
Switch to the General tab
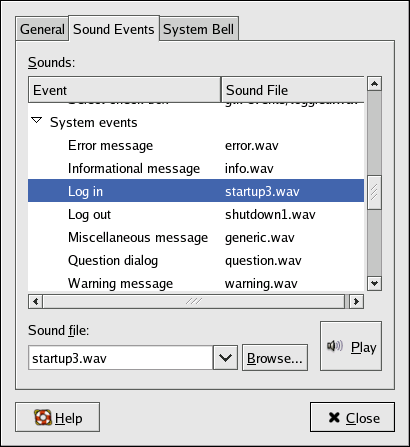42,29
